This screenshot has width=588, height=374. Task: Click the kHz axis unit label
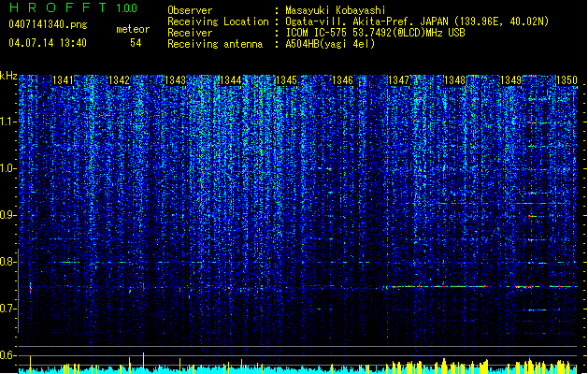[8, 76]
